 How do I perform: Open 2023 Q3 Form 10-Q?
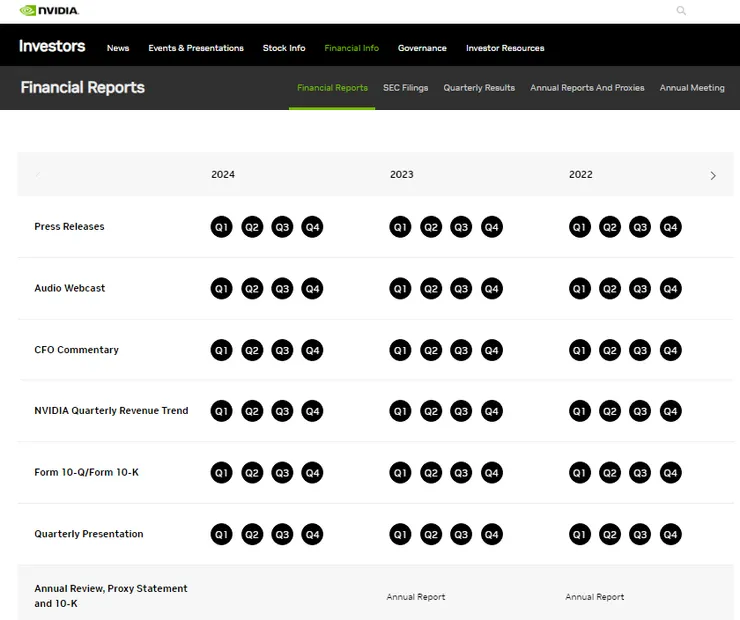click(x=461, y=473)
